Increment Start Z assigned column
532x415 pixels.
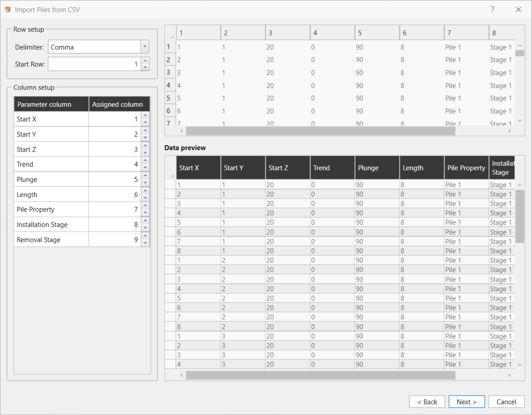pos(145,145)
